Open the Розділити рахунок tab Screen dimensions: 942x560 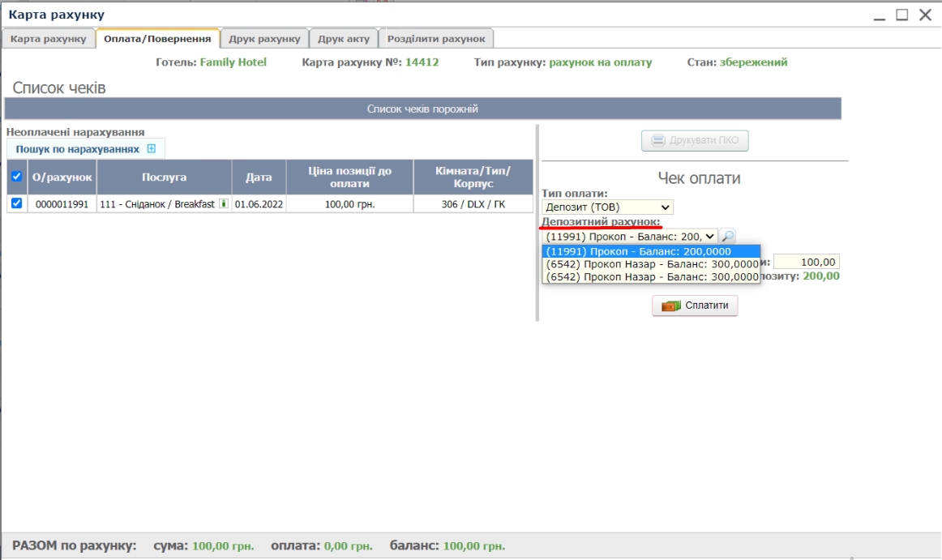tap(436, 39)
